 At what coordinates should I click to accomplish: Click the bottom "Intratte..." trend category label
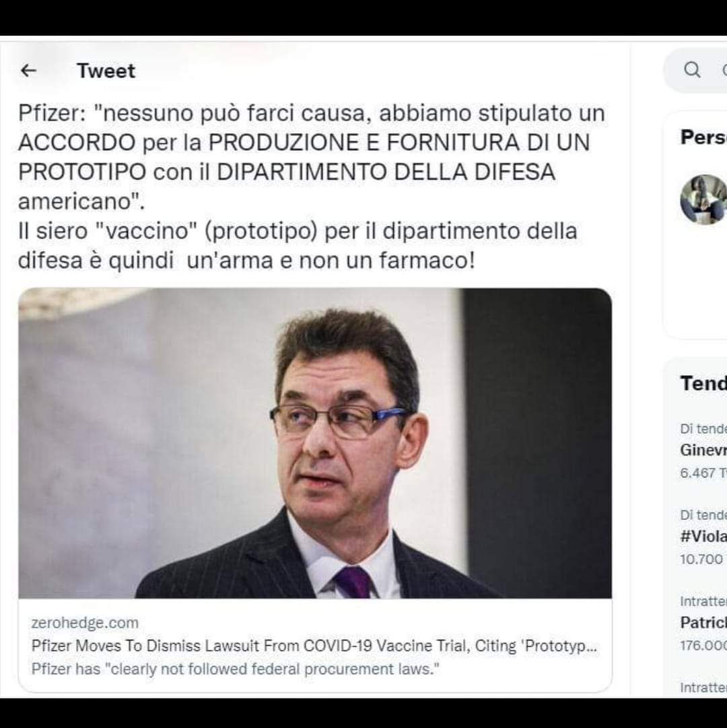tap(703, 687)
